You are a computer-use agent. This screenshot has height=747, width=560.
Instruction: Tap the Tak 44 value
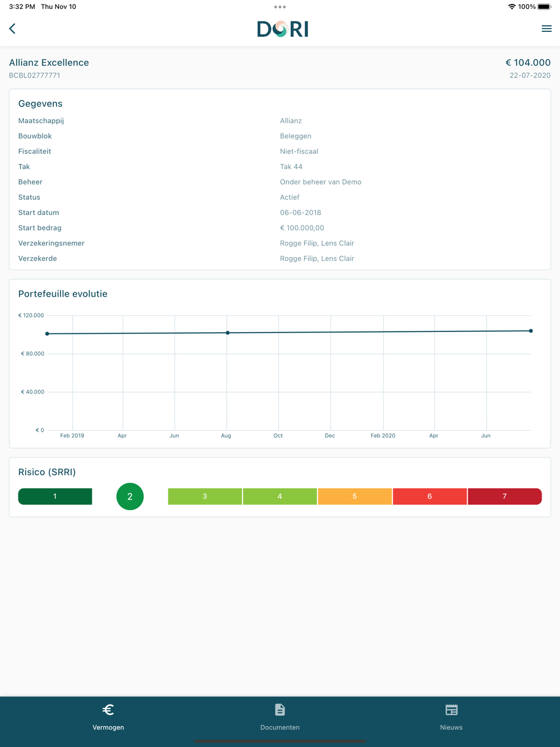point(291,167)
